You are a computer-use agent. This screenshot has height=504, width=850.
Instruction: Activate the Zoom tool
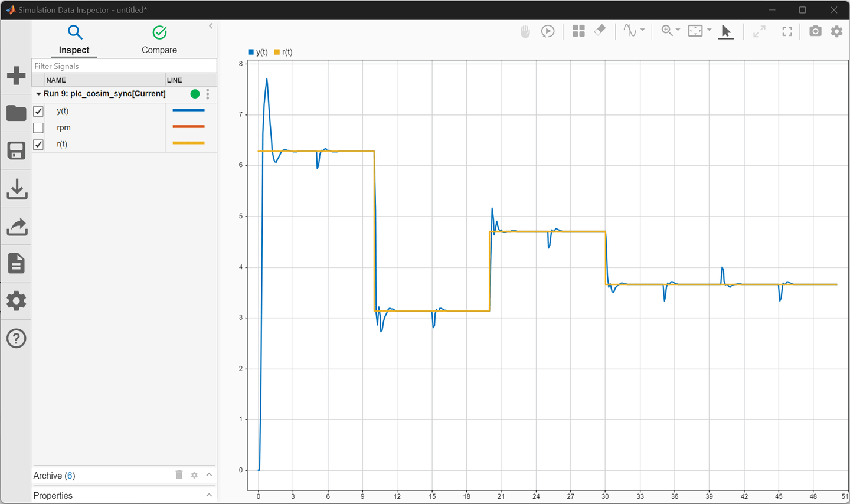[x=666, y=31]
